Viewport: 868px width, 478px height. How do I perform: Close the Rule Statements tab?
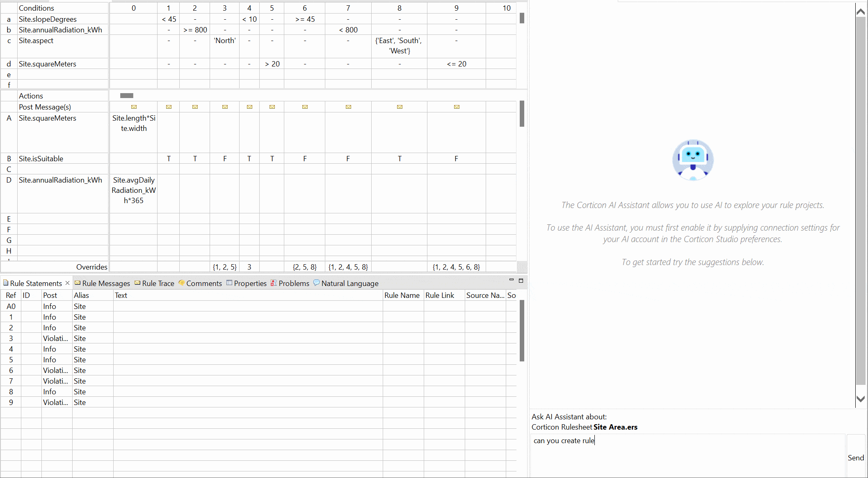click(x=68, y=283)
